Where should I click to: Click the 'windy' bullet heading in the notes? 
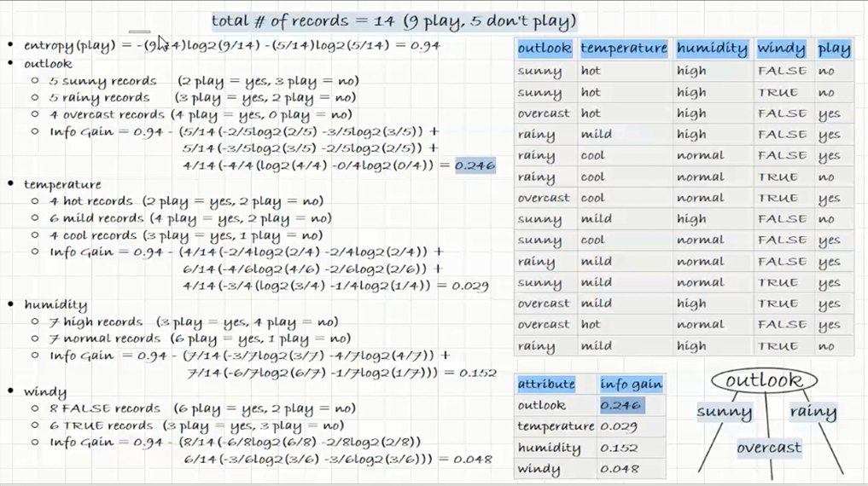pyautogui.click(x=45, y=392)
